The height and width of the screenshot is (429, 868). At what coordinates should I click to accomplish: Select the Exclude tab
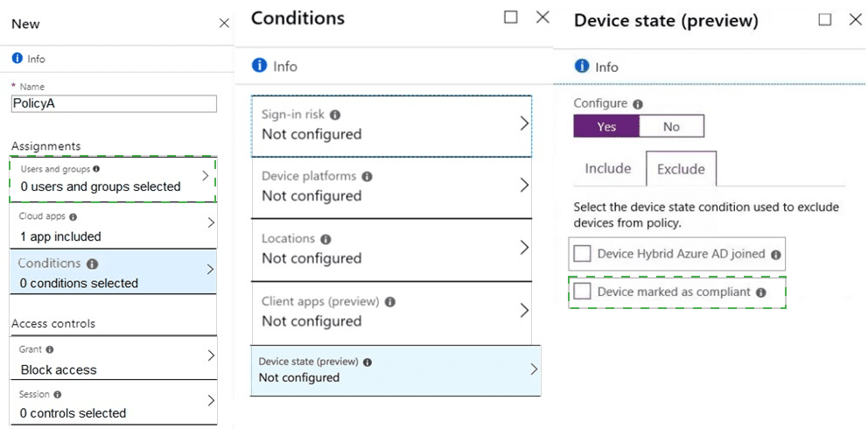pos(681,169)
